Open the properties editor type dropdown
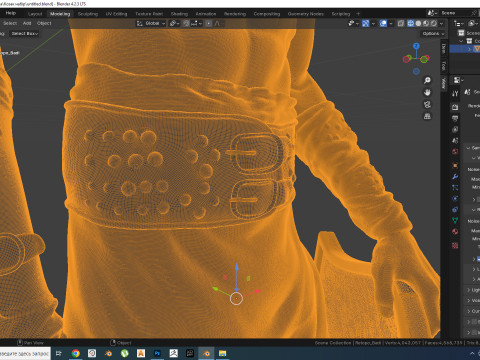 point(459,80)
